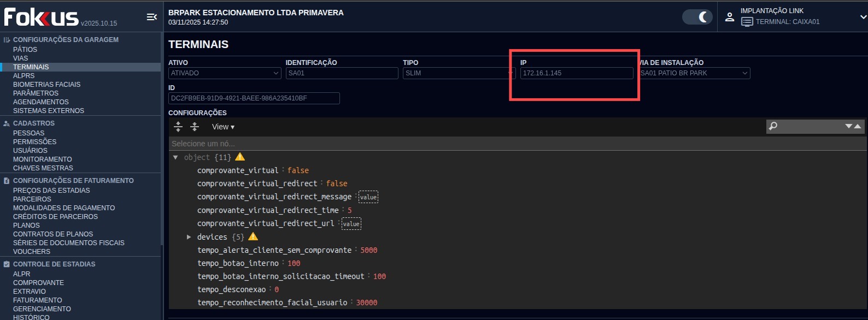The image size is (868, 320).
Task: Click the collapse all fields icon
Action: (x=195, y=127)
